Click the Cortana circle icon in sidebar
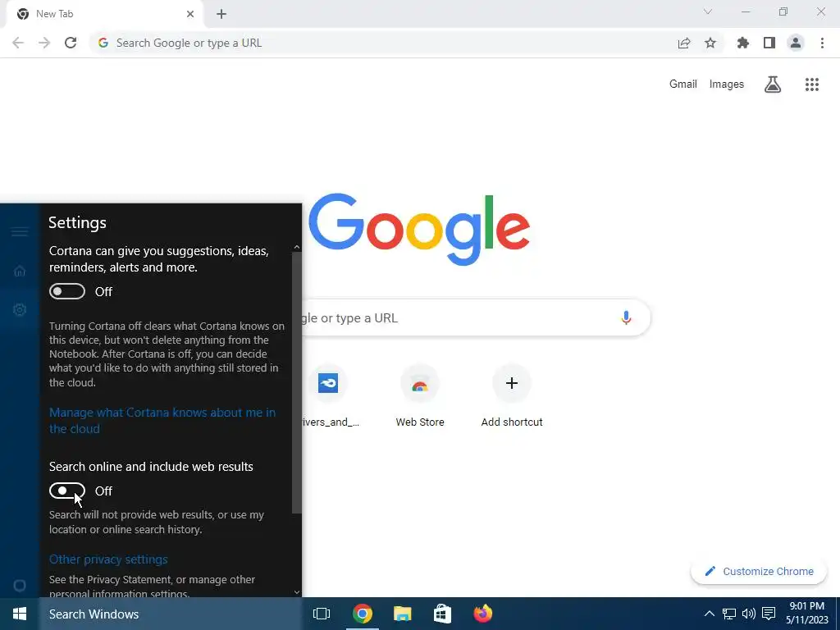The image size is (840, 630). 20,586
